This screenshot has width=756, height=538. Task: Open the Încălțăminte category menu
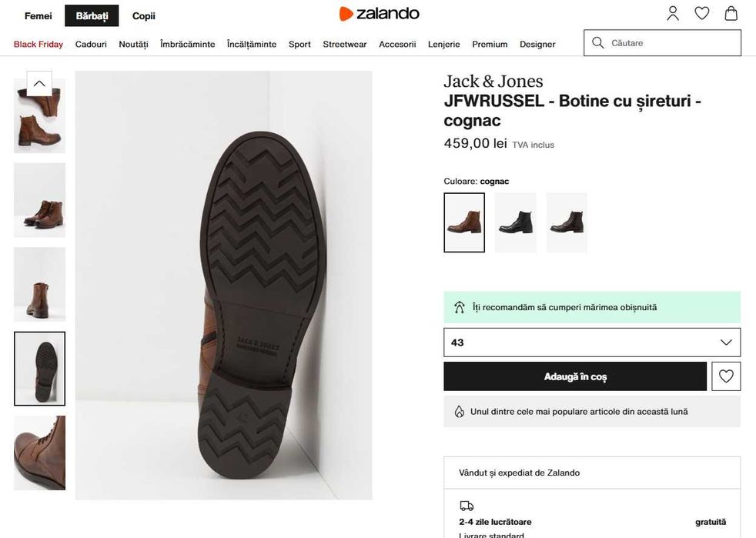[x=252, y=44]
